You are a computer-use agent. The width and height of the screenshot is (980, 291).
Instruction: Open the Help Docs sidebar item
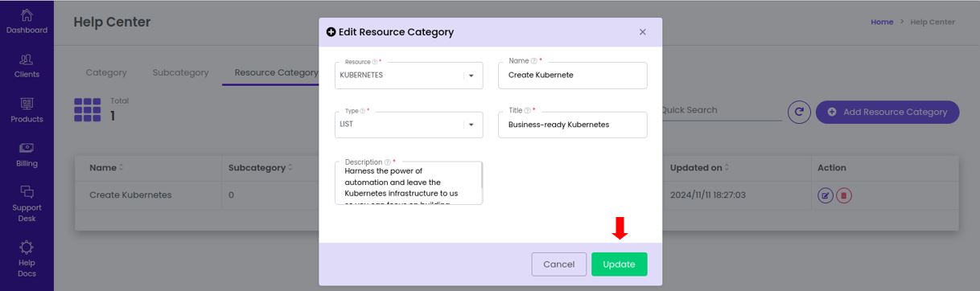[x=27, y=259]
